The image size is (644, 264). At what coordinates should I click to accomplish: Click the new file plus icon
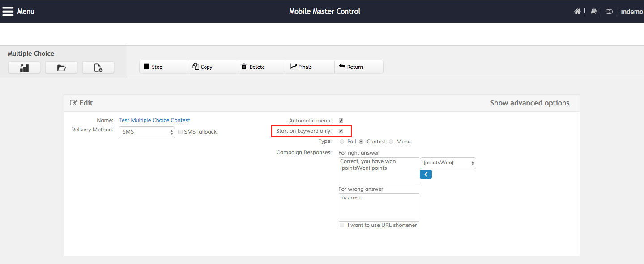[98, 67]
